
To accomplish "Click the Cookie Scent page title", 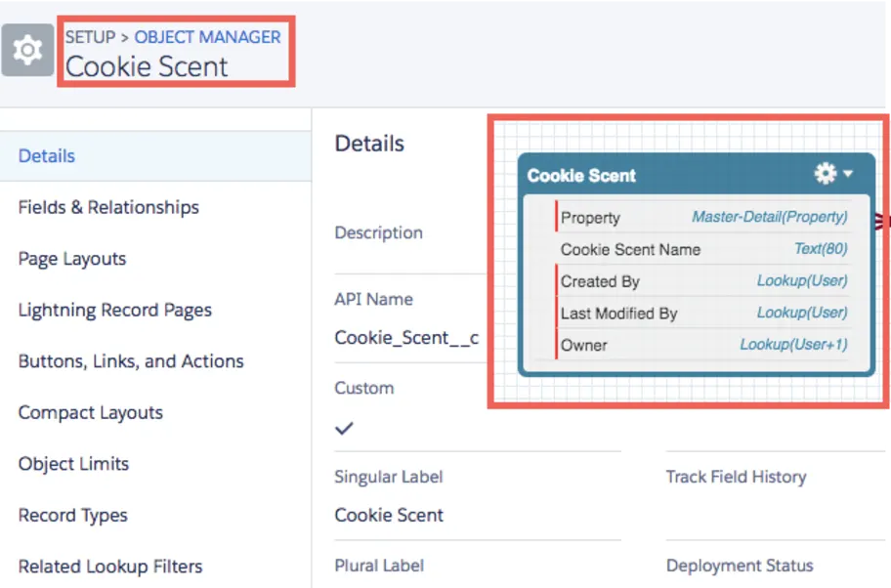I will pyautogui.click(x=146, y=66).
